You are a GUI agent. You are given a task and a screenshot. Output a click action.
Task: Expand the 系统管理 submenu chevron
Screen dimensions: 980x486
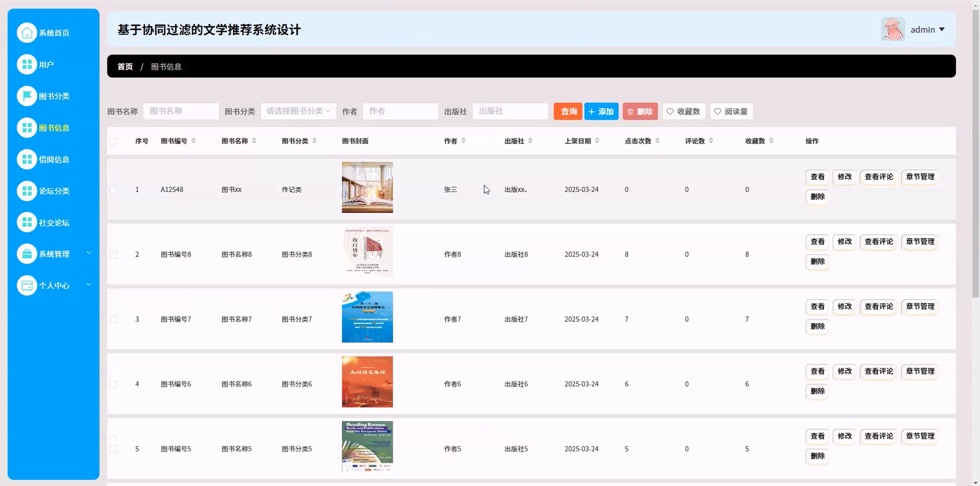pos(89,253)
